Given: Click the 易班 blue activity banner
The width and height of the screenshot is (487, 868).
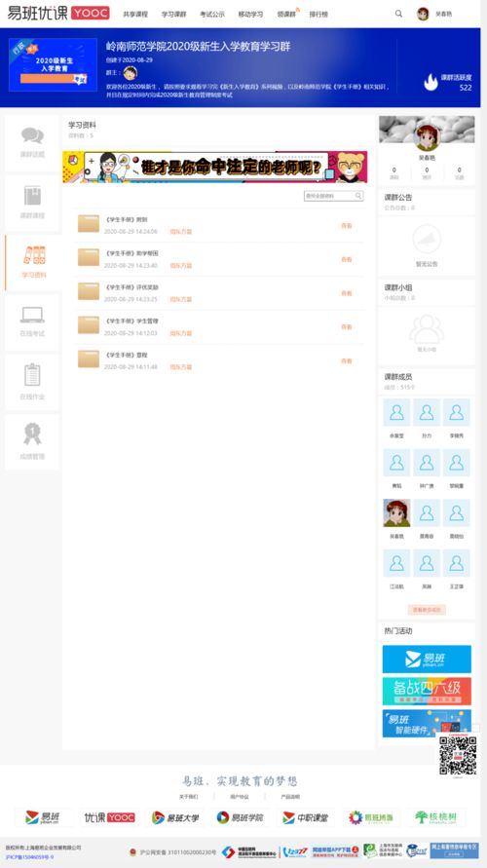Looking at the screenshot, I should point(427,659).
